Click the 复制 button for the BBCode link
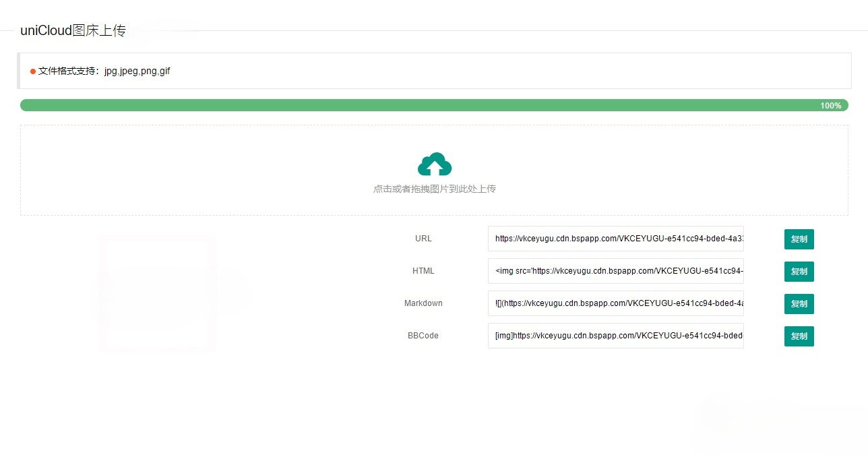The image size is (868, 455). pyautogui.click(x=799, y=336)
